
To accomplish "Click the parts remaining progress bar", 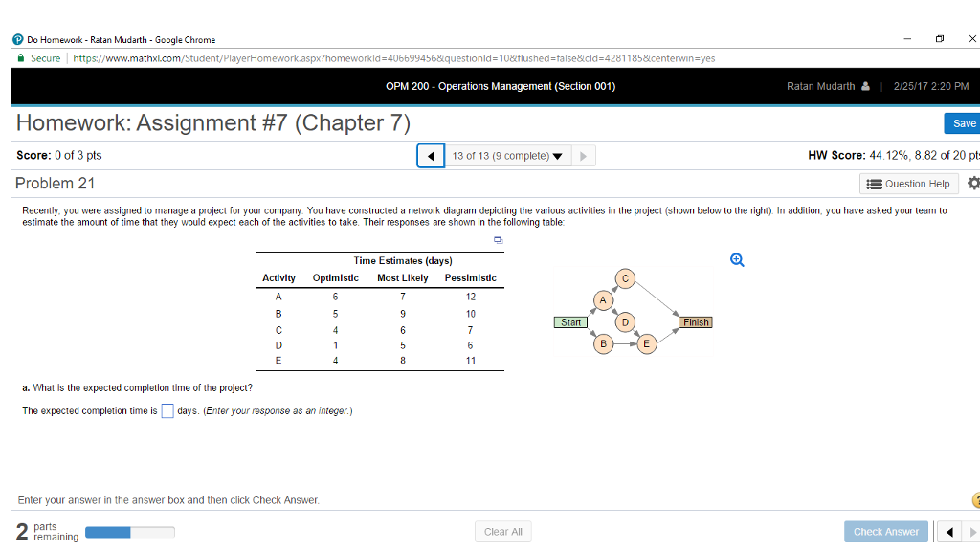I will 130,531.
